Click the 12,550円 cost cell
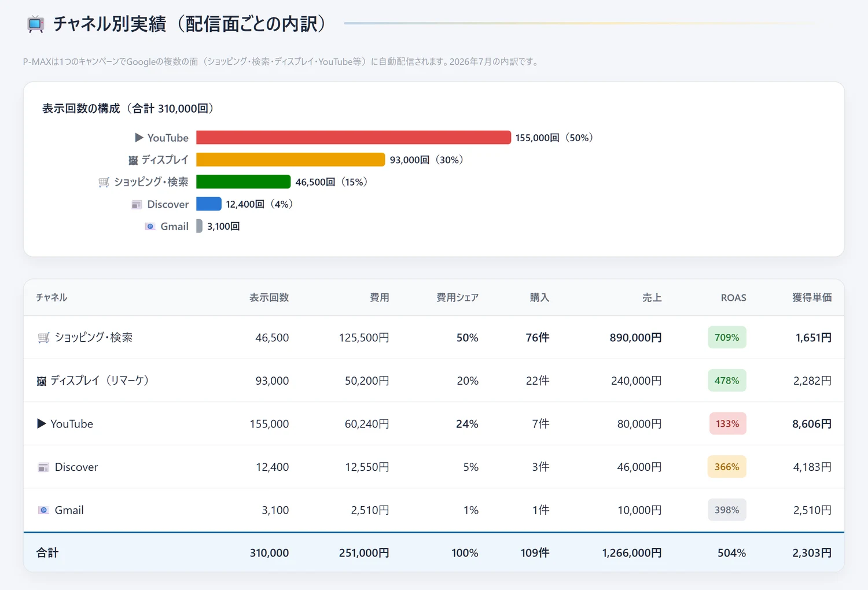 [x=367, y=467]
